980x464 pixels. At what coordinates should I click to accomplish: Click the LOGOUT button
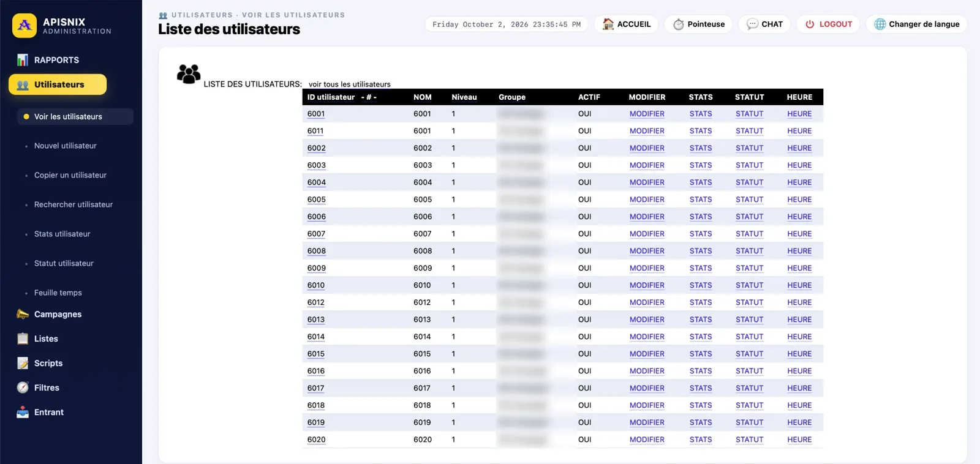(x=828, y=24)
